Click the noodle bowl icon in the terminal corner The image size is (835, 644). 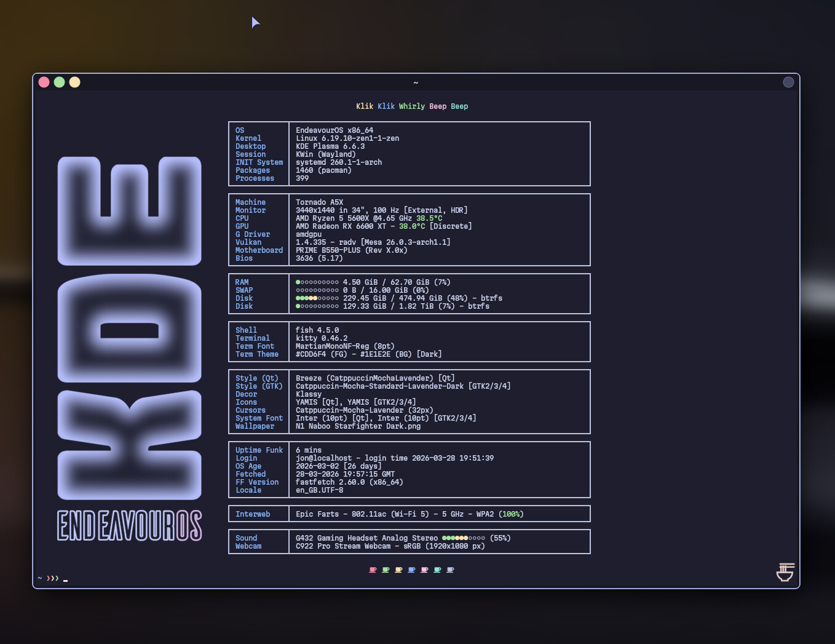[x=785, y=572]
